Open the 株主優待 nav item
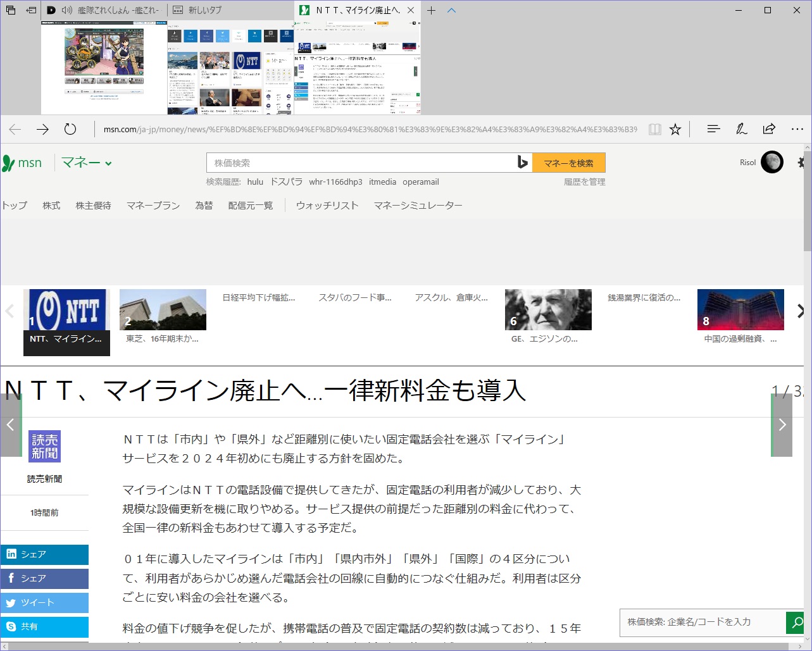This screenshot has width=812, height=651. pyautogui.click(x=93, y=206)
